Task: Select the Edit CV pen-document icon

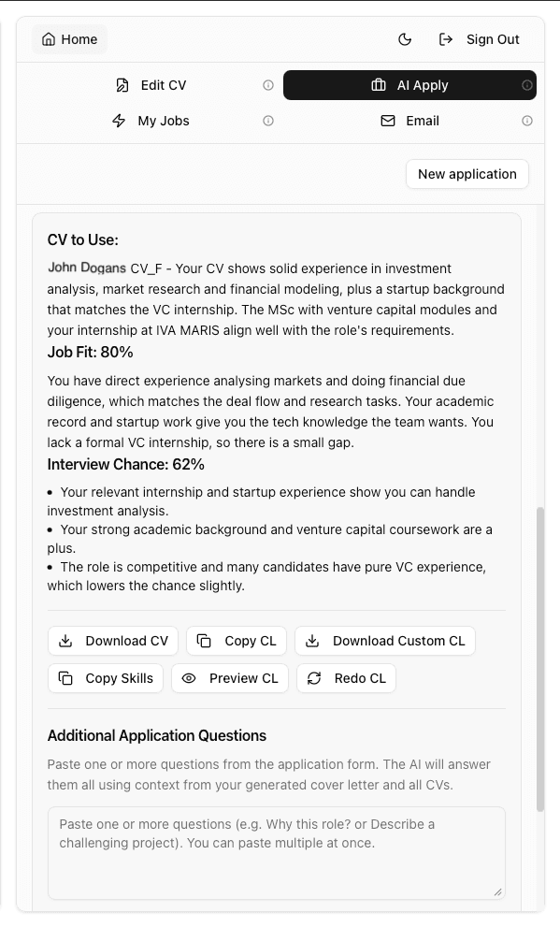Action: tap(122, 85)
